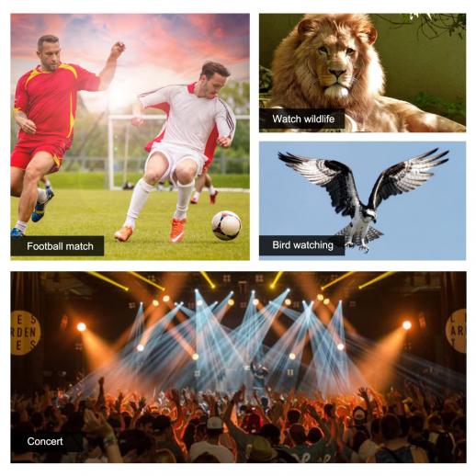This screenshot has height=476, width=476.
Task: Click the round yellow sign at left of stage
Action: click(25, 333)
